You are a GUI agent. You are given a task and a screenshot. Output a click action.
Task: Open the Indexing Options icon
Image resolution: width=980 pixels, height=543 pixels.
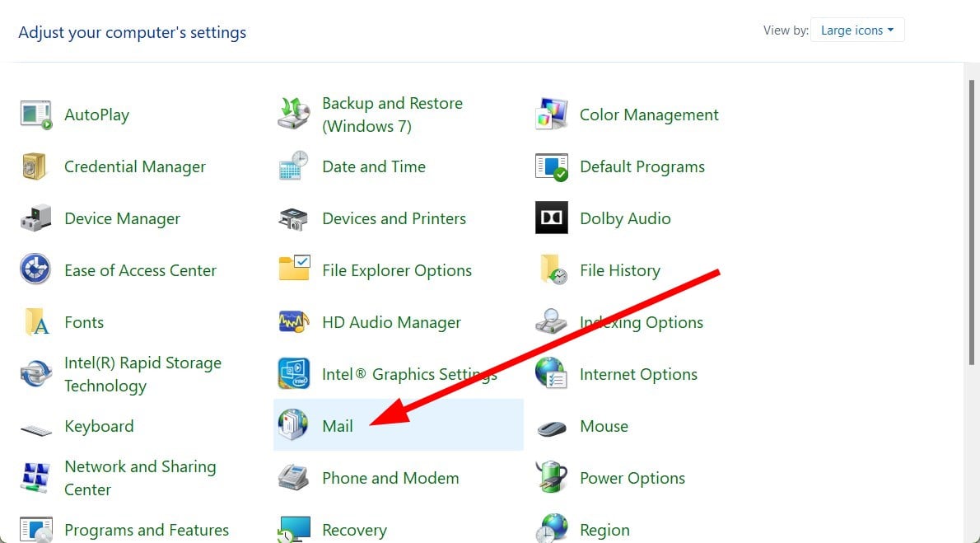[x=551, y=322]
